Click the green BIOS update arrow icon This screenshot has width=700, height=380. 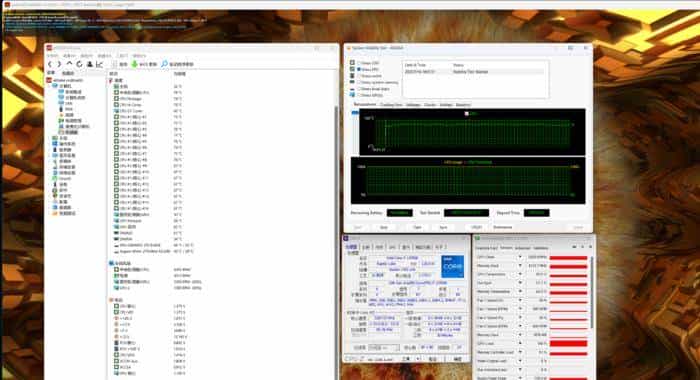click(134, 64)
